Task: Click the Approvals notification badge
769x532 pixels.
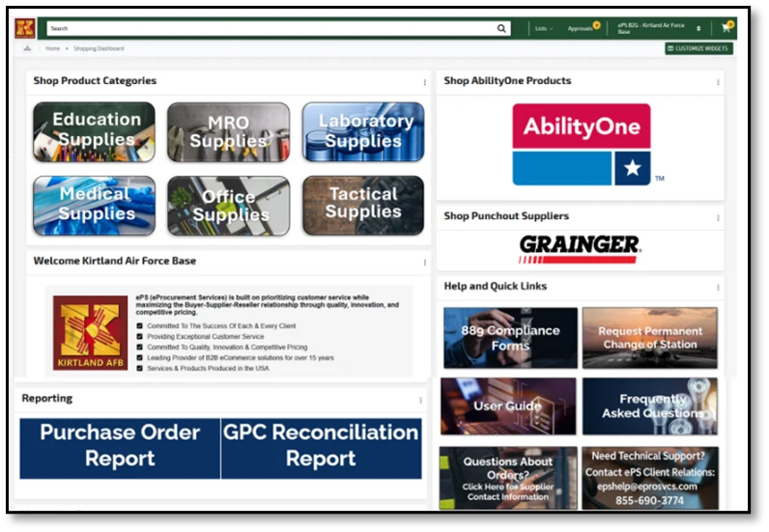Action: [596, 24]
